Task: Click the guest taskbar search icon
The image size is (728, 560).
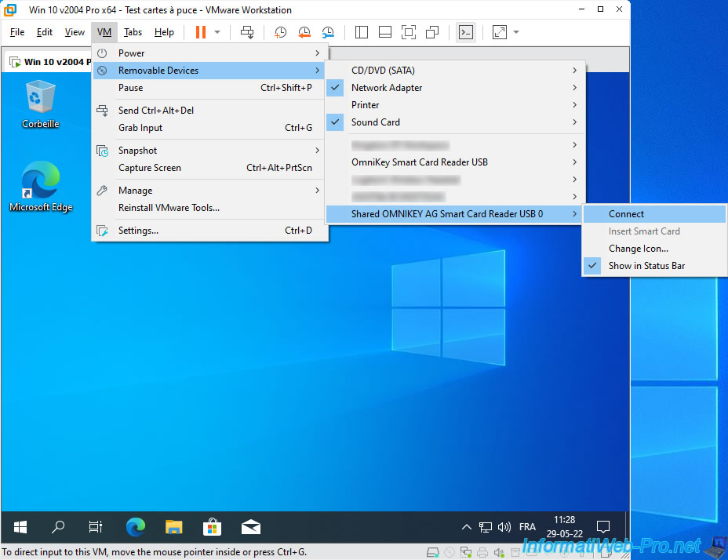Action: (57, 527)
